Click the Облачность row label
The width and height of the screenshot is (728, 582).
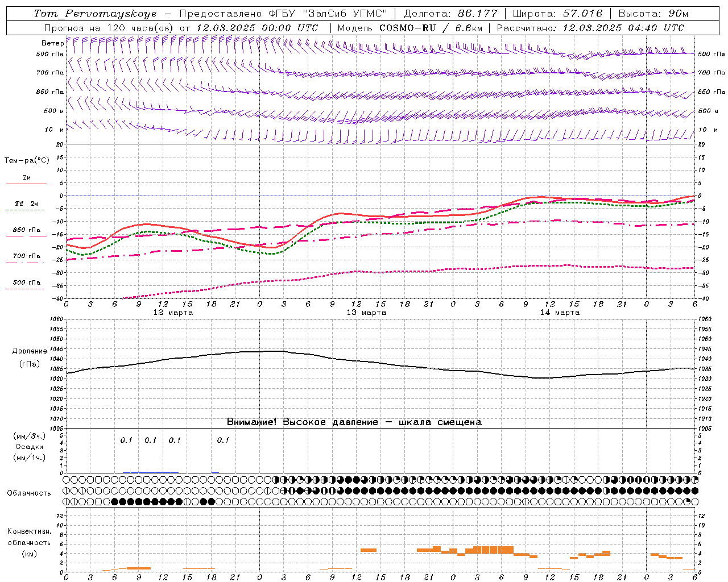[29, 493]
